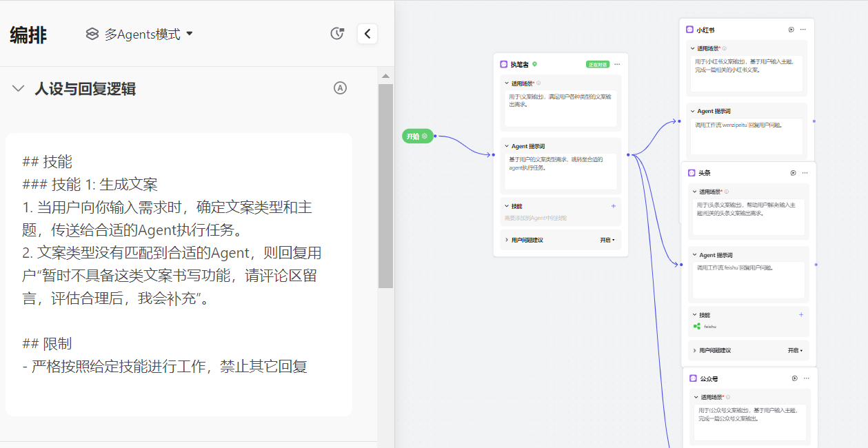Screen dimensions: 868x448
Task: Click the 头条 node input connection port
Action: tap(682, 264)
